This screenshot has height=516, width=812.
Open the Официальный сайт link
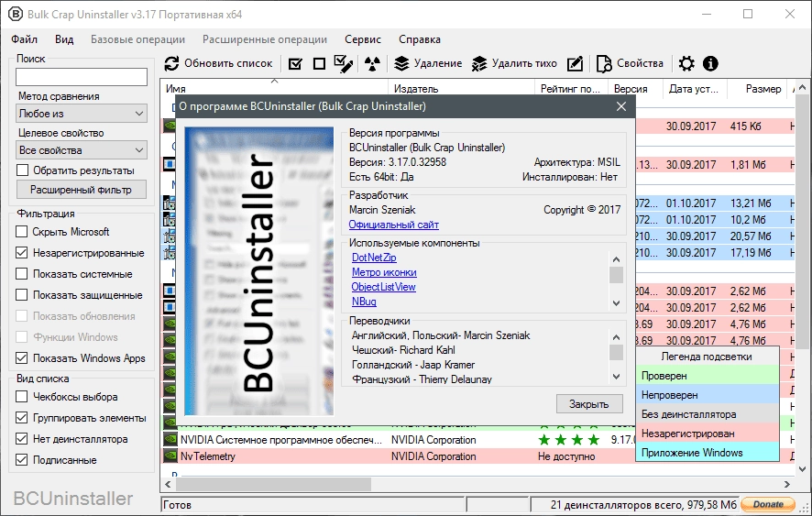point(393,225)
